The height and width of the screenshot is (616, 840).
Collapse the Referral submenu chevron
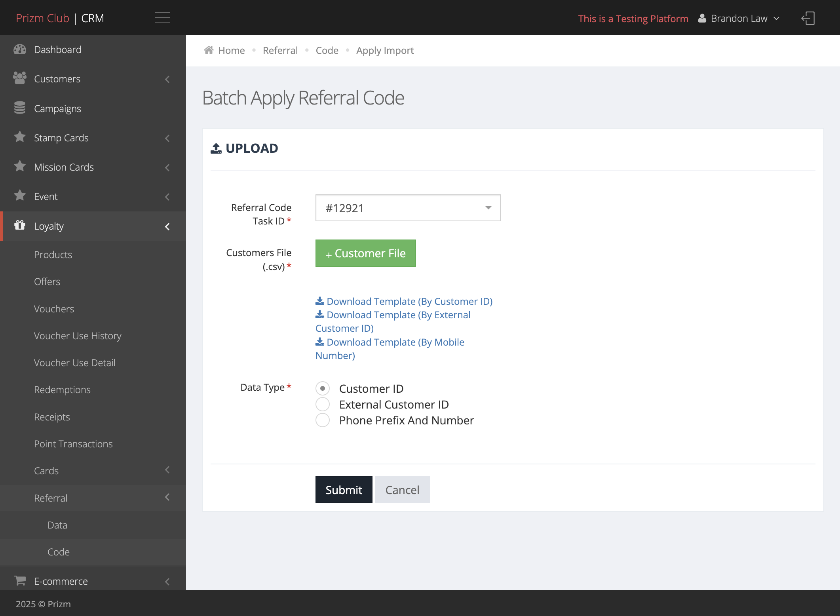[167, 497]
